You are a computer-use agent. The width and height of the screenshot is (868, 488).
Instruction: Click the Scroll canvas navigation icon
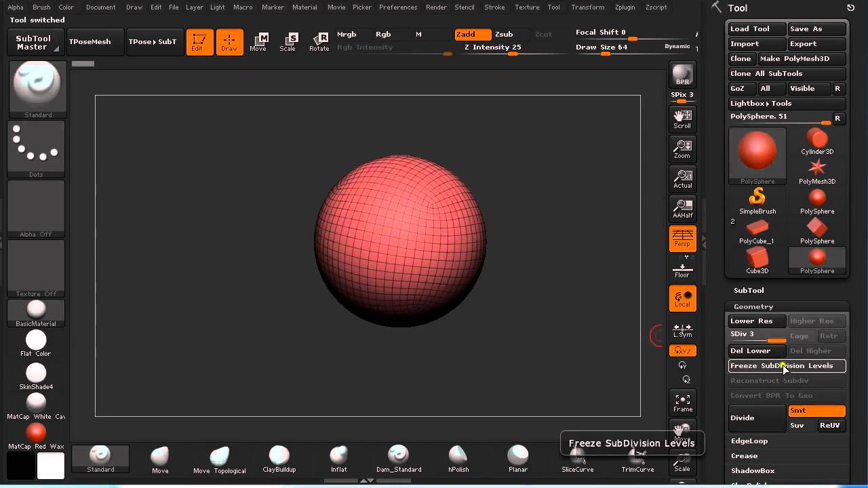coord(682,119)
